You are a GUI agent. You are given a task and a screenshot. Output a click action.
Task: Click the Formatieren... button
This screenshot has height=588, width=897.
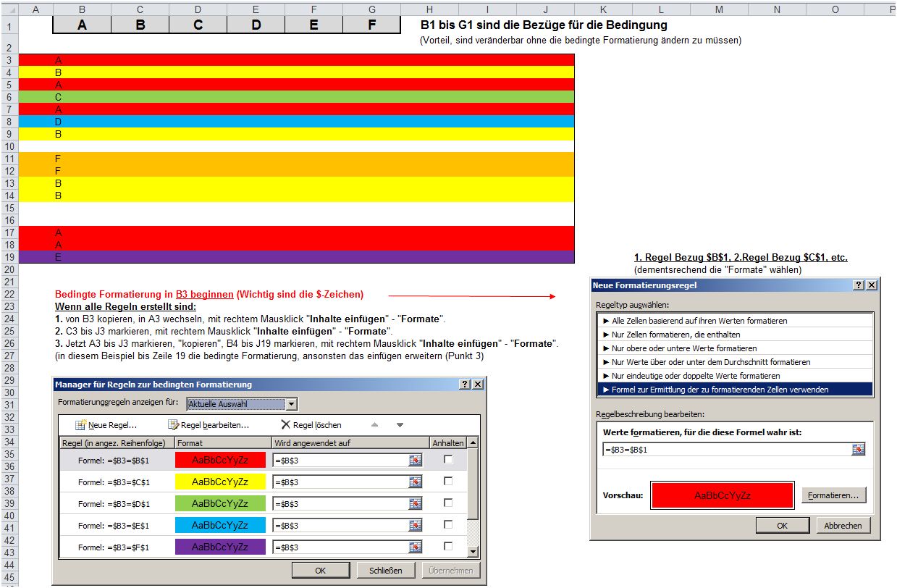tap(833, 495)
